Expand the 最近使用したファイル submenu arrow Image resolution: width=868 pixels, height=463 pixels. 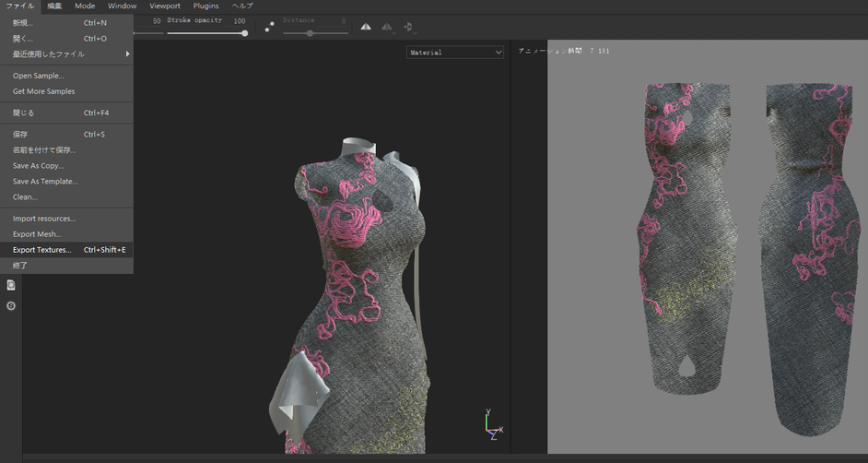coord(127,54)
